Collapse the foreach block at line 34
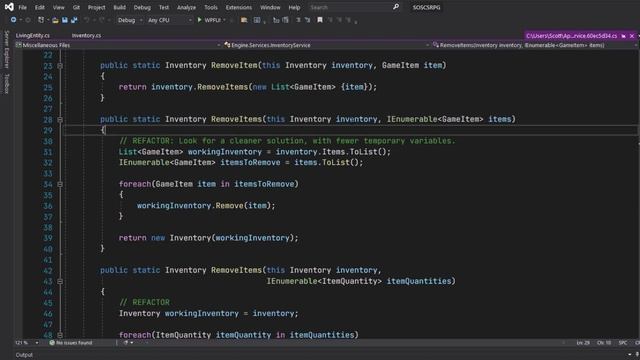The width and height of the screenshot is (640, 360). (60, 184)
